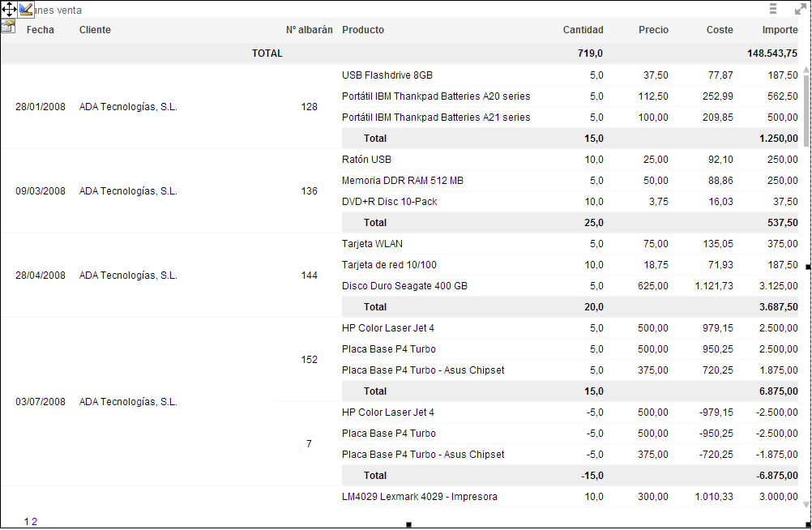Image resolution: width=812 pixels, height=530 pixels.
Task: Open the hamburger options menu
Action: (x=773, y=9)
